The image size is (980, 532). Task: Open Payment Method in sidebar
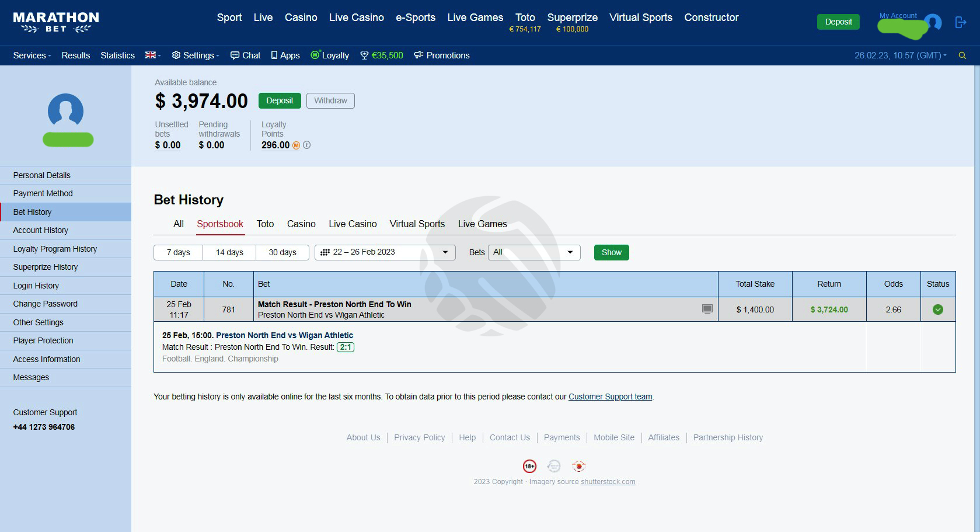65,193
